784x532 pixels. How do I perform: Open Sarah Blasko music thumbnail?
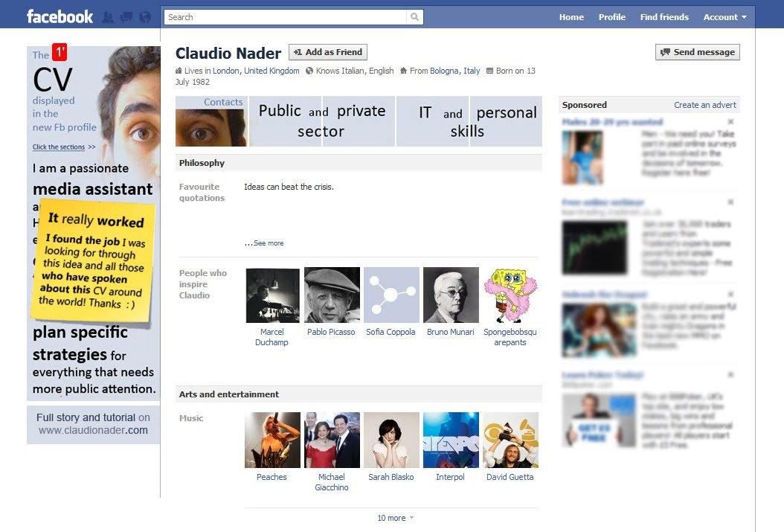coord(391,440)
